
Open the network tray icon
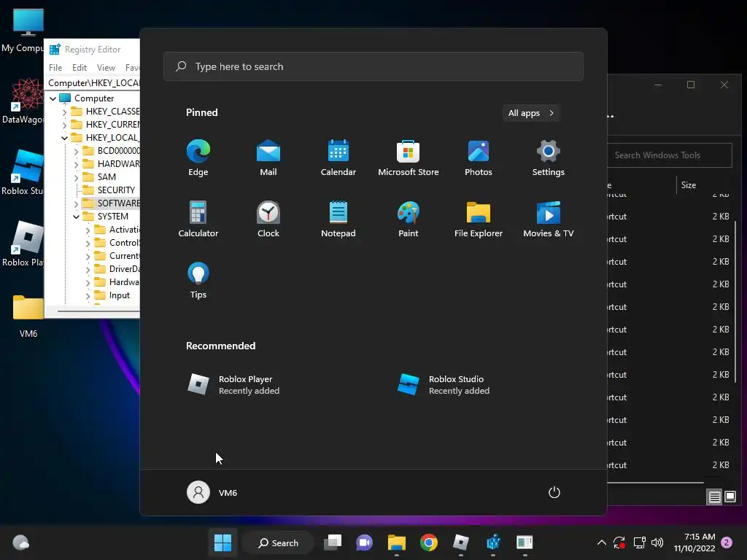coord(639,542)
